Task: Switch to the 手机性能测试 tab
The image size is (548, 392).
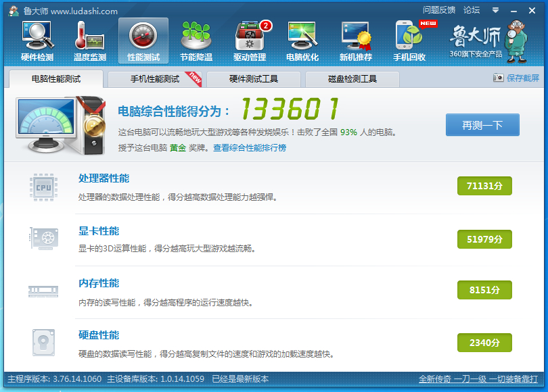Action: point(155,79)
